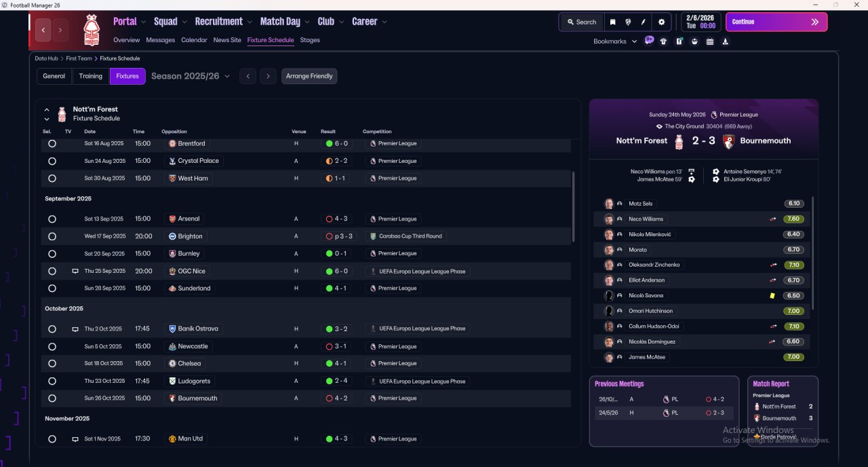Click the pencil edit icon in toolbar

click(644, 22)
